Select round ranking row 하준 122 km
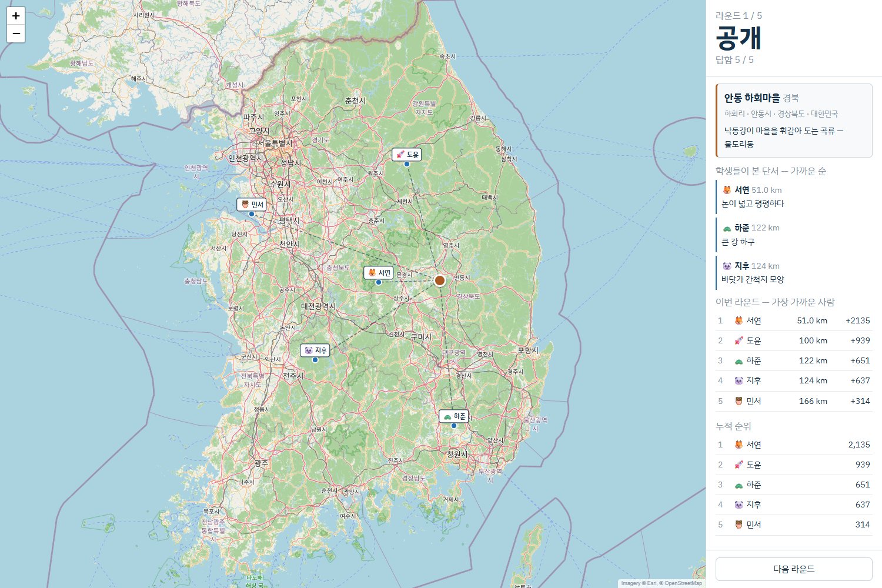 pyautogui.click(x=794, y=360)
